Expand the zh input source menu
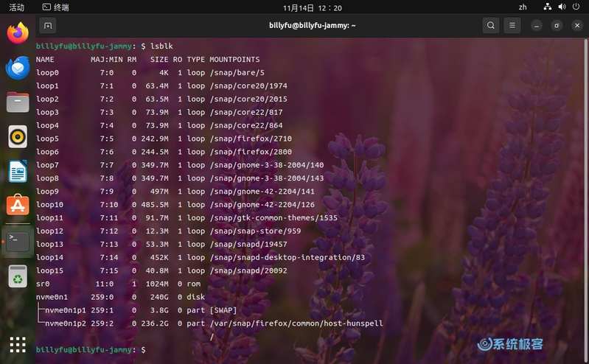Image resolution: width=589 pixels, height=364 pixels. 523,7
